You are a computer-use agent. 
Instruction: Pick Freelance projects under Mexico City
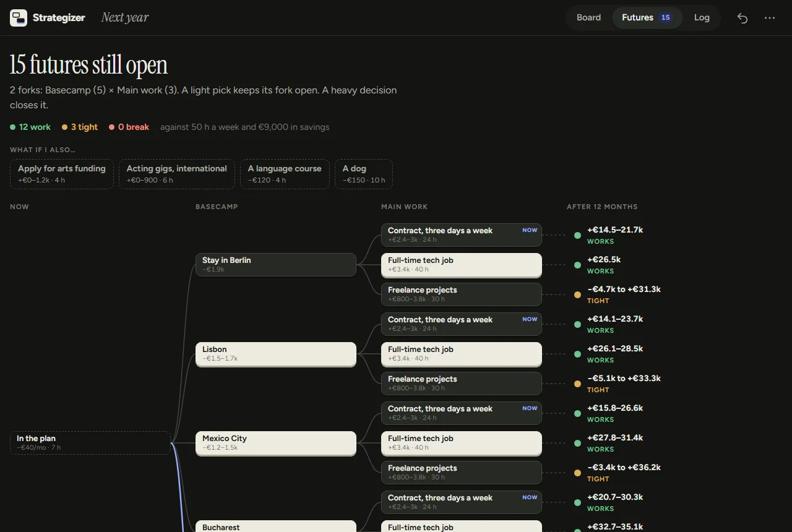click(x=462, y=473)
